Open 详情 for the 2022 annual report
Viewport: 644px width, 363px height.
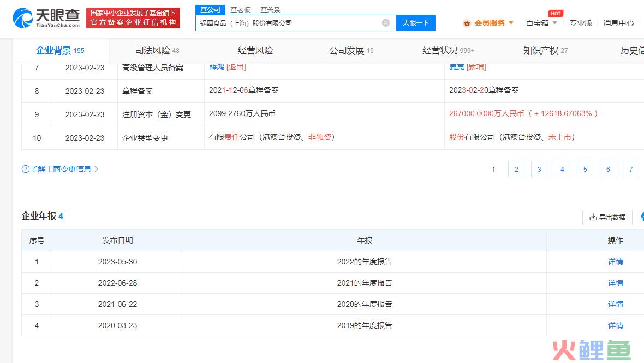coord(615,262)
